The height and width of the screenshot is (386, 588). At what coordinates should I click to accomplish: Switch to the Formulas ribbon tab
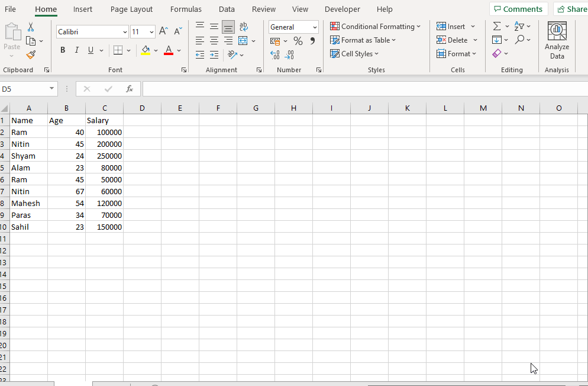click(x=186, y=9)
